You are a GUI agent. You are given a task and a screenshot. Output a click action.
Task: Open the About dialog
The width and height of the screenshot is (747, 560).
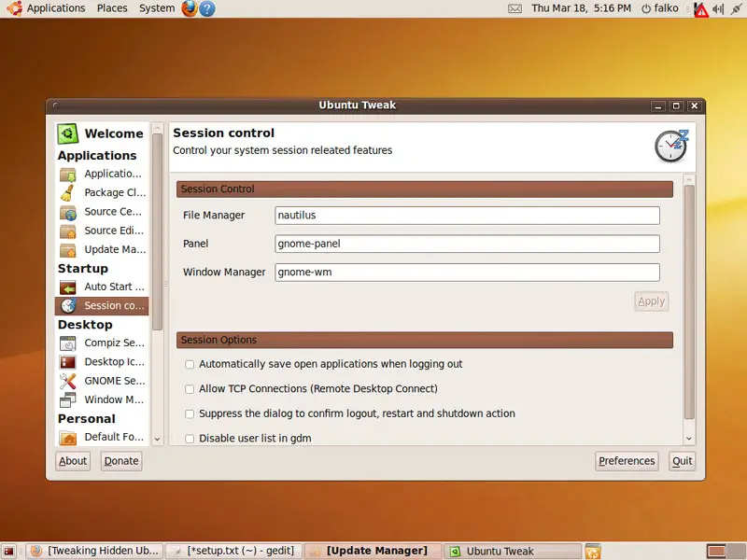click(x=73, y=461)
